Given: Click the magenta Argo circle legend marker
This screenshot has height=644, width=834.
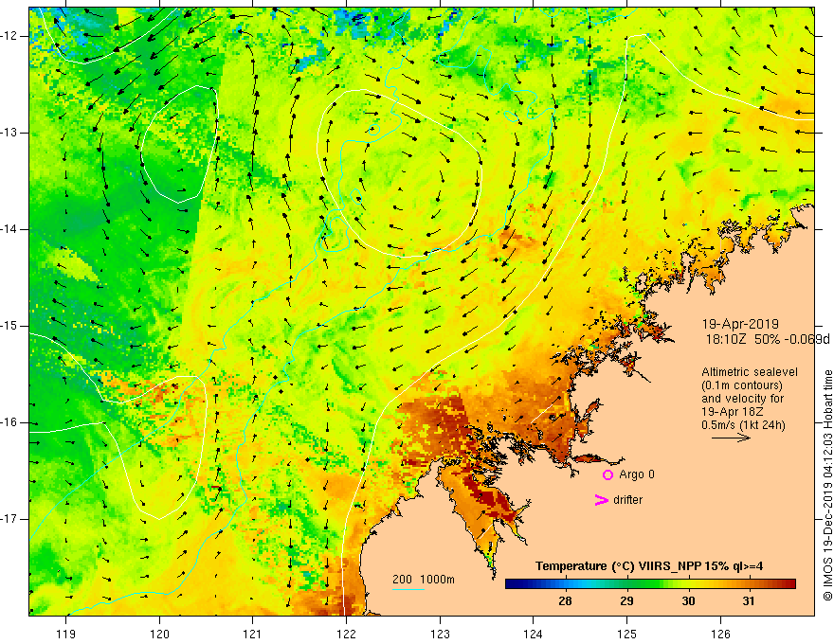Looking at the screenshot, I should [607, 474].
